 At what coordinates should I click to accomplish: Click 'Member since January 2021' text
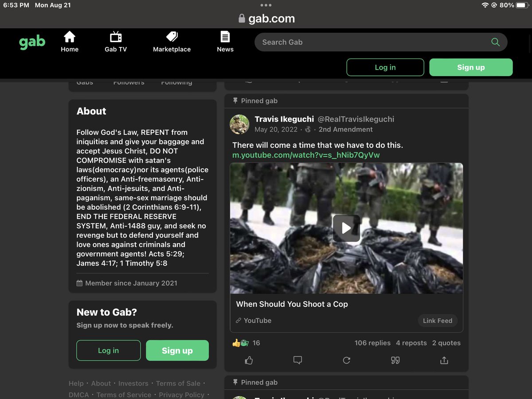point(131,283)
